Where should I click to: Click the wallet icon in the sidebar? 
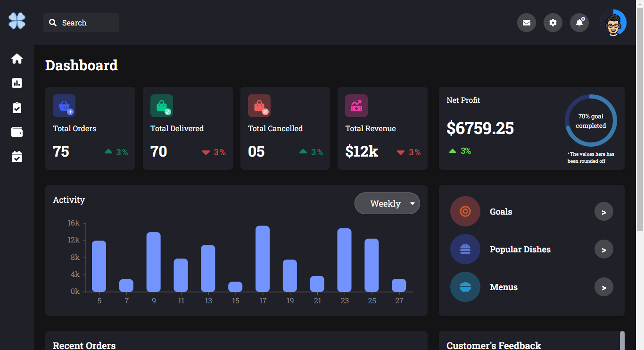17,132
